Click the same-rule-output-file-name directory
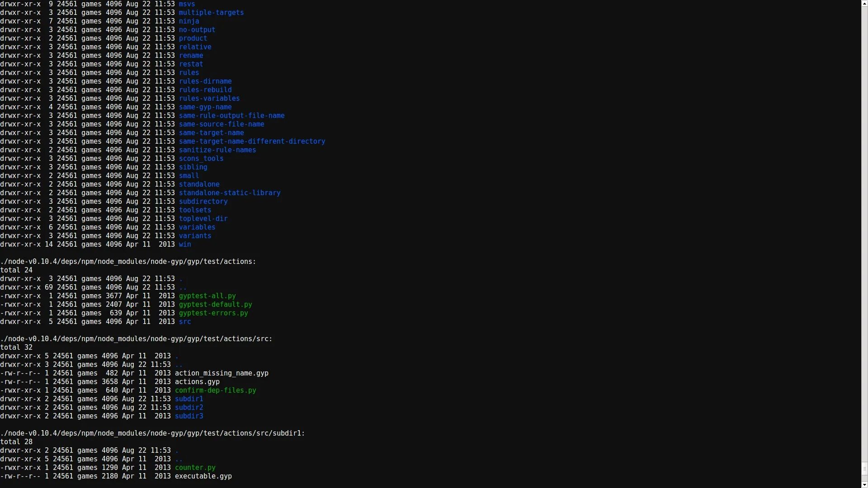 click(x=231, y=116)
